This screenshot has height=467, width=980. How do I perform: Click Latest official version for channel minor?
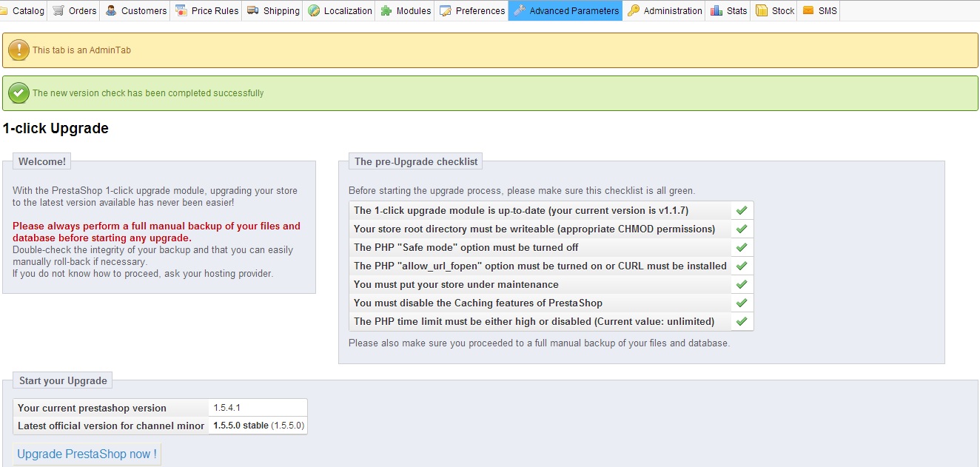click(x=111, y=426)
